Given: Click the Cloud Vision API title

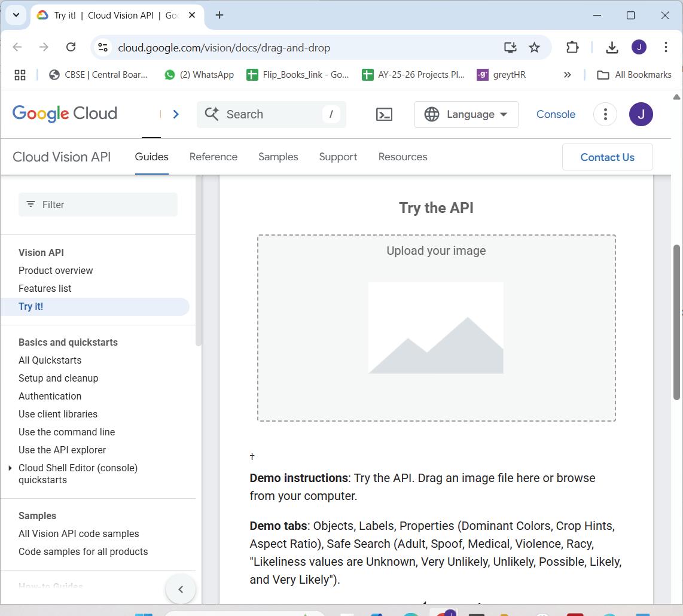Looking at the screenshot, I should pos(62,157).
